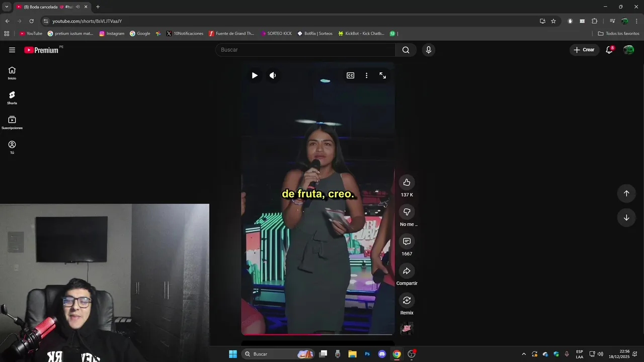Viewport: 644px width, 362px height.
Task: Bookmark this page with the star
Action: click(x=553, y=21)
